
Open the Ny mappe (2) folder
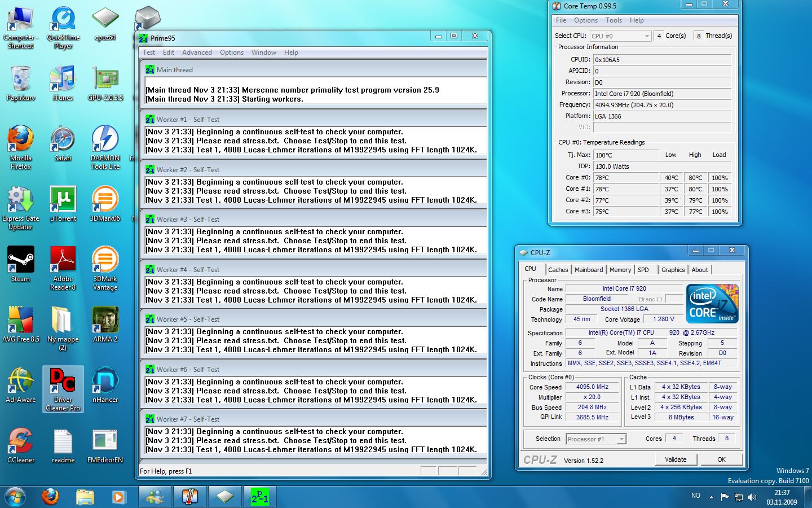(63, 329)
